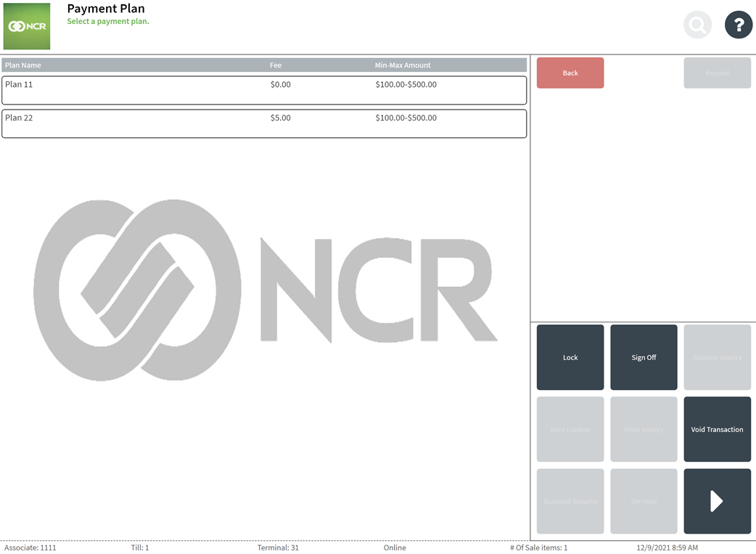Image resolution: width=756 pixels, height=554 pixels.
Task: Open the Services button
Action: 644,501
